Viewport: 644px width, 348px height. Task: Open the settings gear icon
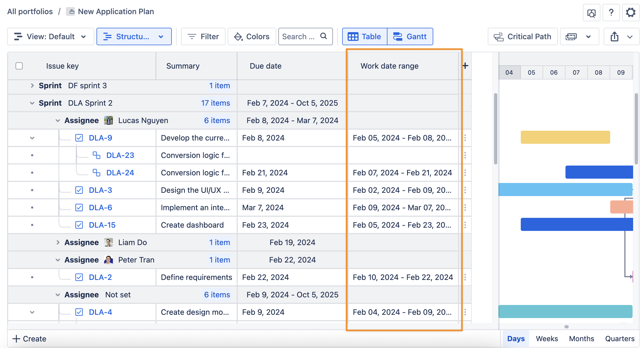630,13
